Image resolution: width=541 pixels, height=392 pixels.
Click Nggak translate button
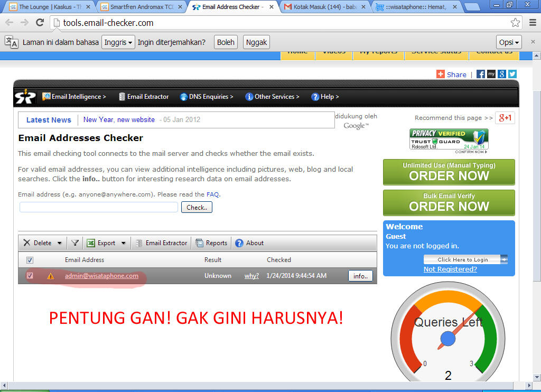point(256,42)
